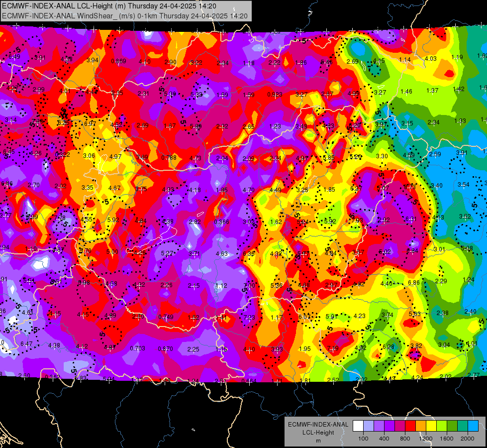Click the wind shear value 6.97
The image size is (487, 448).
click(x=90, y=123)
